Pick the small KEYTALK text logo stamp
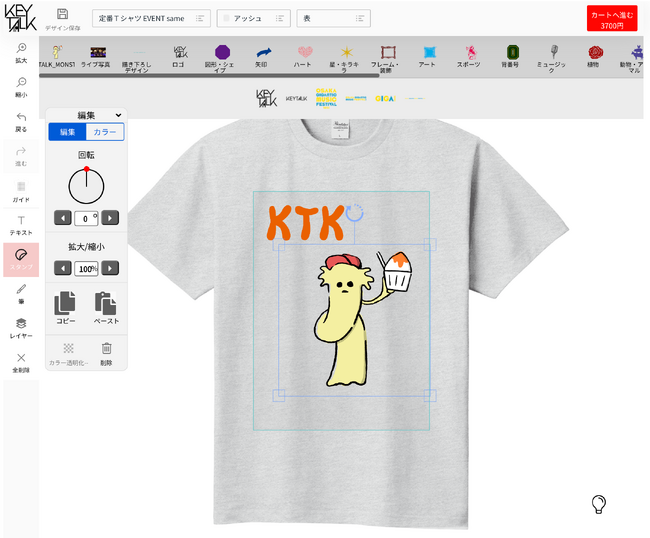This screenshot has width=650, height=538. 296,99
